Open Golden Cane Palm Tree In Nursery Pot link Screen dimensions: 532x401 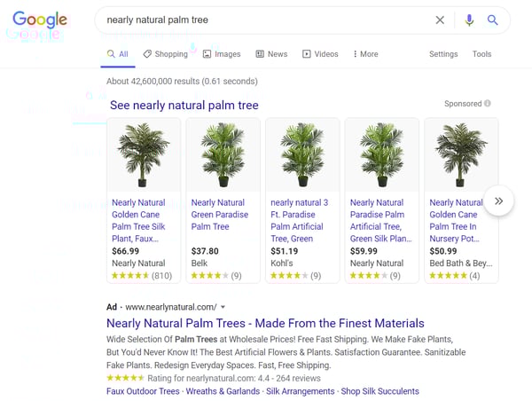click(x=456, y=221)
